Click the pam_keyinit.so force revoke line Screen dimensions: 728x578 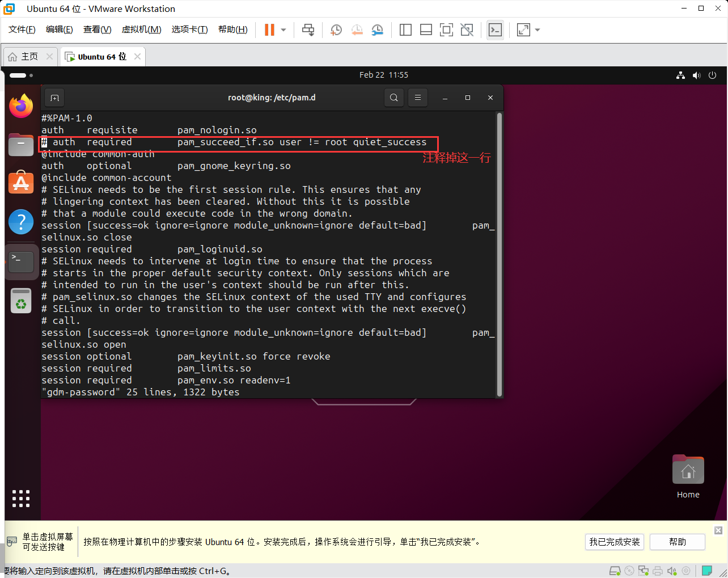pyautogui.click(x=186, y=356)
